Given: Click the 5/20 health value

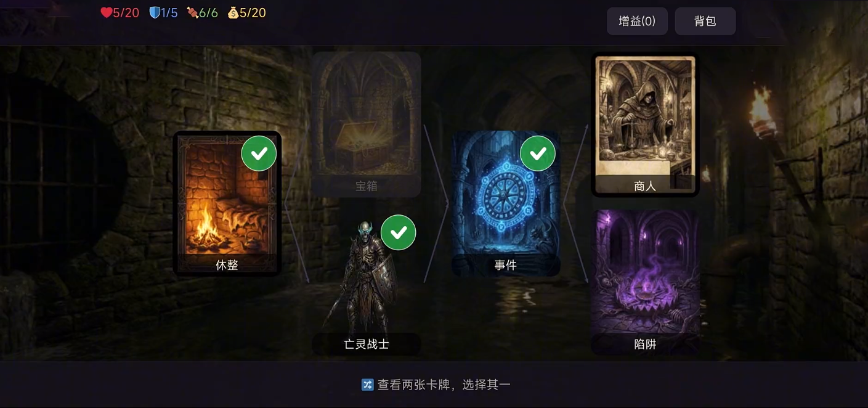Looking at the screenshot, I should 126,13.
